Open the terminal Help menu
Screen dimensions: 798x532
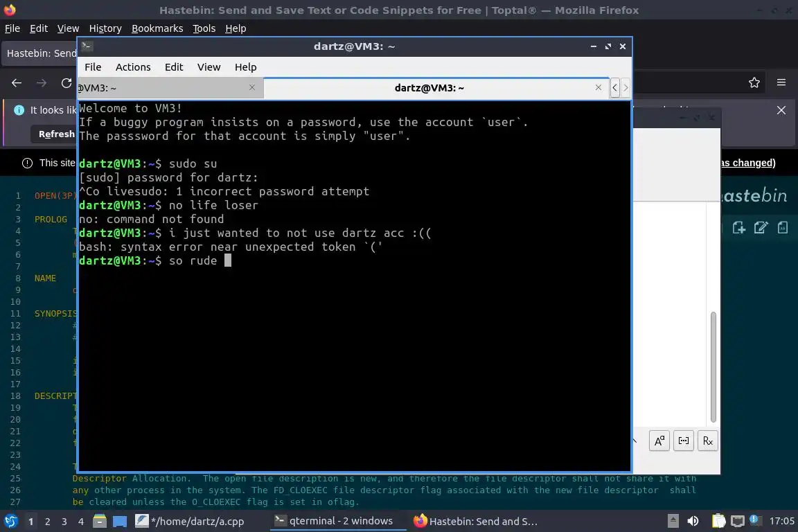[245, 67]
